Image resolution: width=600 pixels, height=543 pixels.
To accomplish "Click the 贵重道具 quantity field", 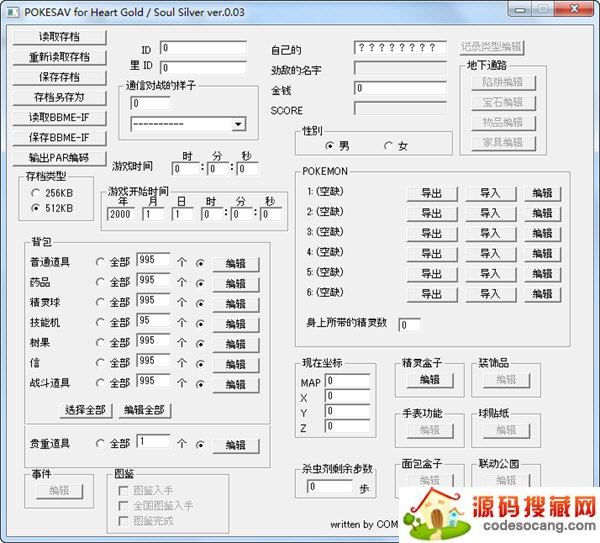I will [x=153, y=441].
